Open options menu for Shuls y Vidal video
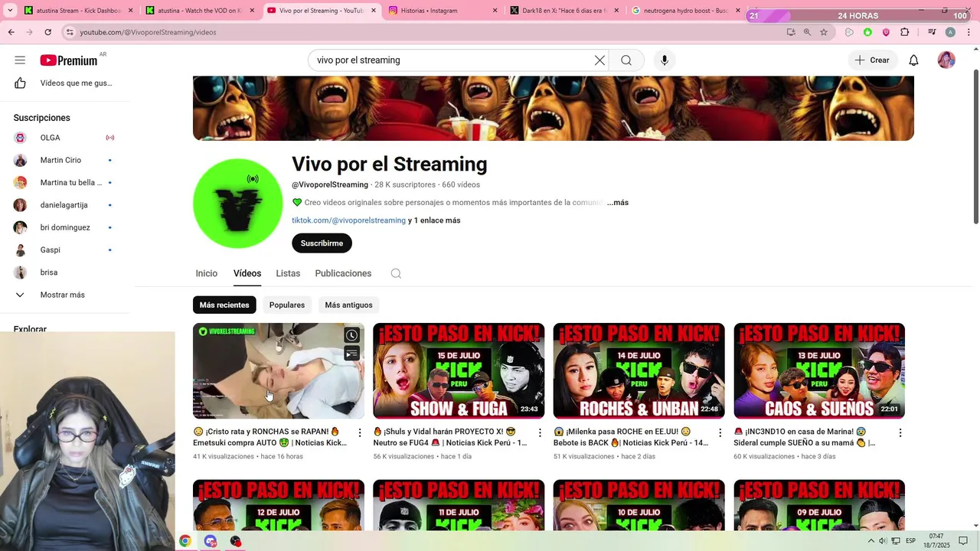Screen dimensions: 980x551 [540, 433]
